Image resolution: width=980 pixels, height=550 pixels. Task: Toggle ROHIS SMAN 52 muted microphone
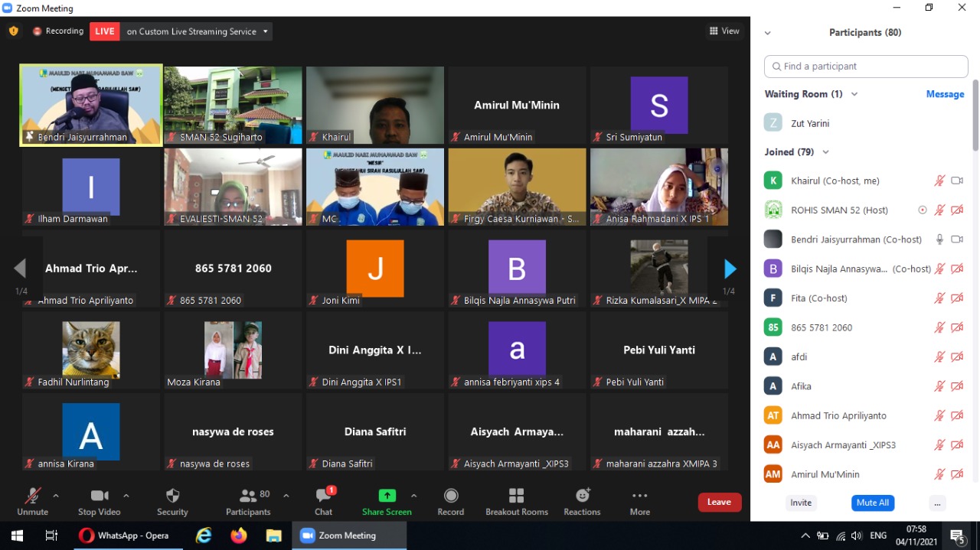pyautogui.click(x=939, y=210)
